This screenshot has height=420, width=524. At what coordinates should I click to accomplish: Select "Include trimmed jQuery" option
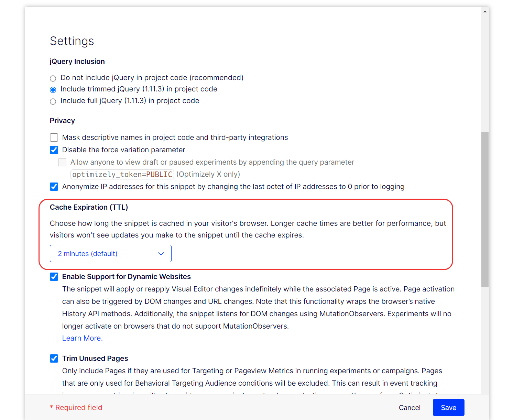(53, 89)
